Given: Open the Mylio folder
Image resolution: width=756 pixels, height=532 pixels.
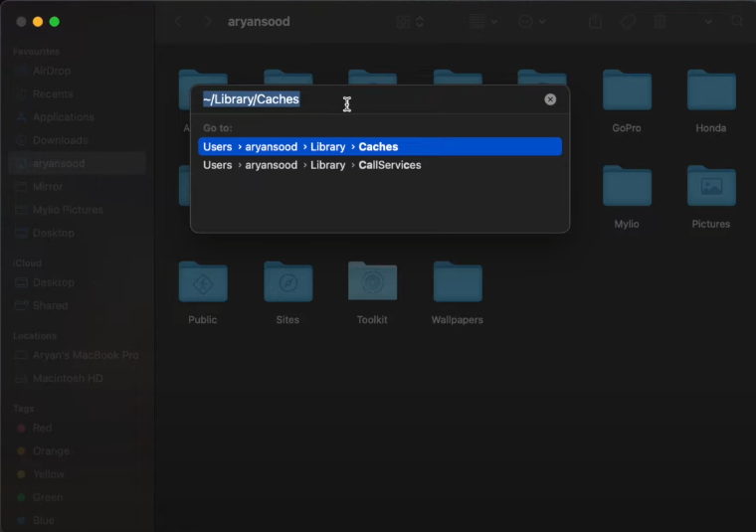Looking at the screenshot, I should point(627,186).
